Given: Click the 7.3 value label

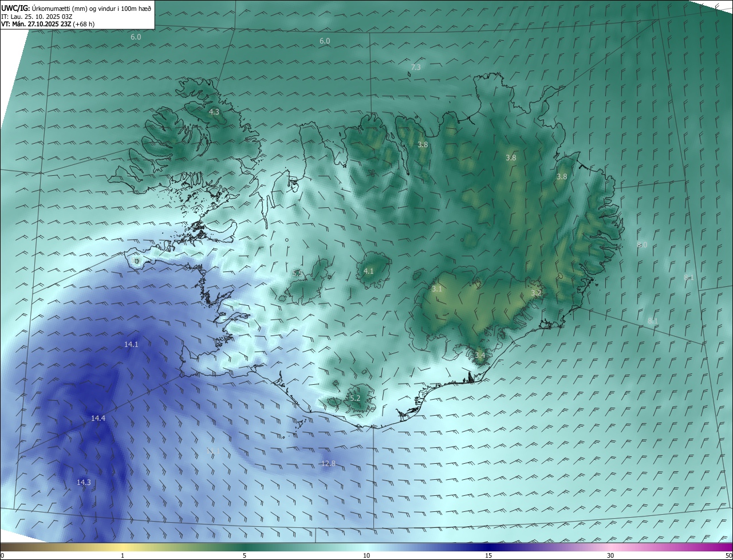Looking at the screenshot, I should click(x=416, y=68).
